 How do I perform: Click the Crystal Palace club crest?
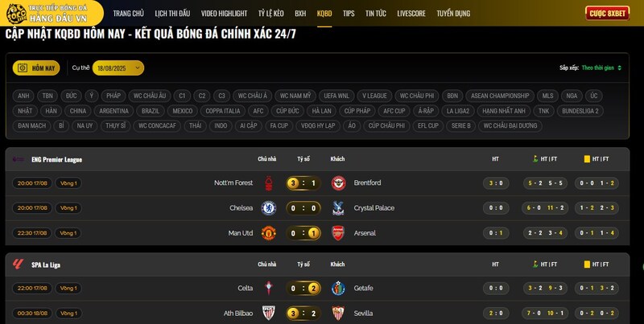pos(338,208)
